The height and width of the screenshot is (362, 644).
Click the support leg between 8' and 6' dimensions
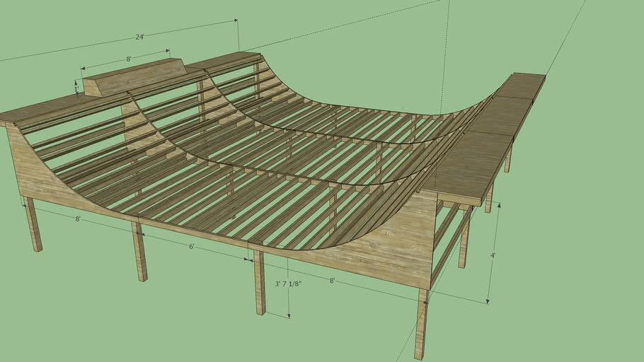pyautogui.click(x=140, y=252)
